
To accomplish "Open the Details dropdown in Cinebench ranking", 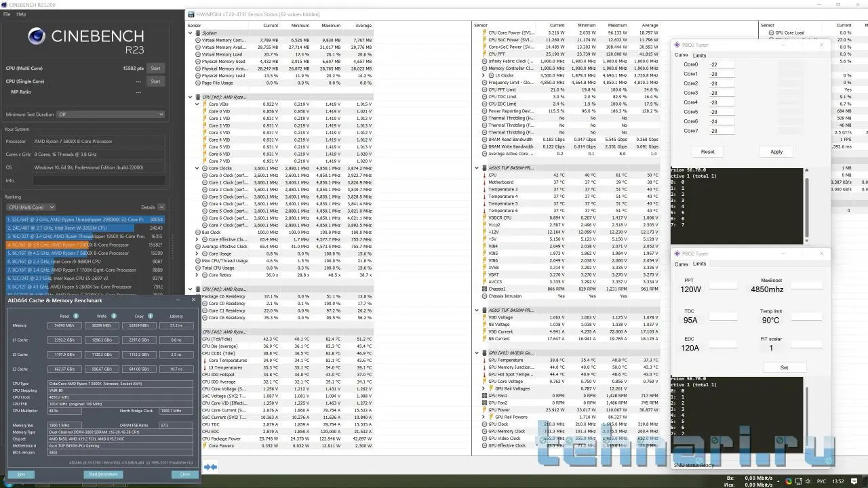I will pyautogui.click(x=161, y=207).
